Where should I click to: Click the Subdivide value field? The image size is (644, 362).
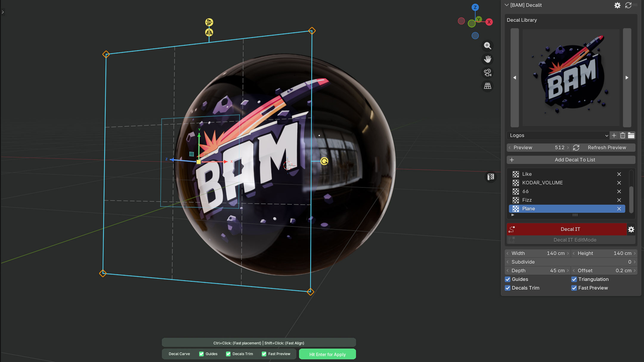point(571,262)
